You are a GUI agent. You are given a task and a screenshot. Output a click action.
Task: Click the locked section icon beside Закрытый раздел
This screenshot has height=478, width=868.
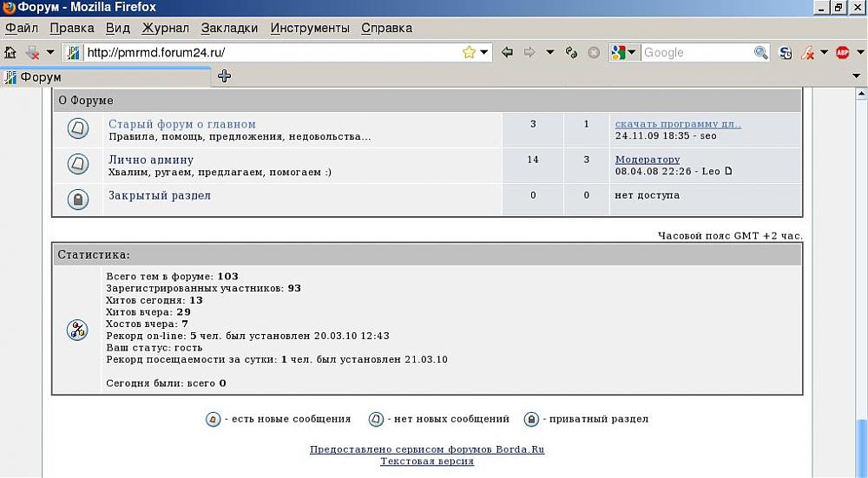(x=78, y=200)
